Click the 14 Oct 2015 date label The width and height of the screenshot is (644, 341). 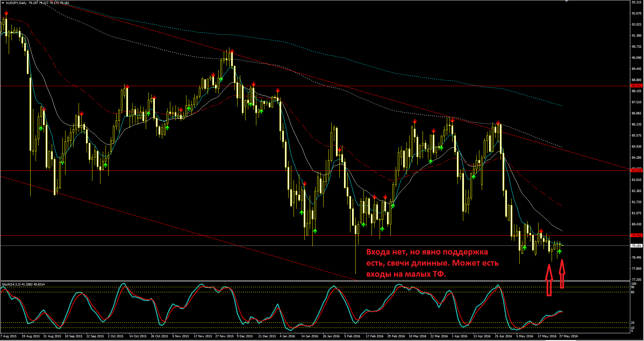(x=138, y=336)
